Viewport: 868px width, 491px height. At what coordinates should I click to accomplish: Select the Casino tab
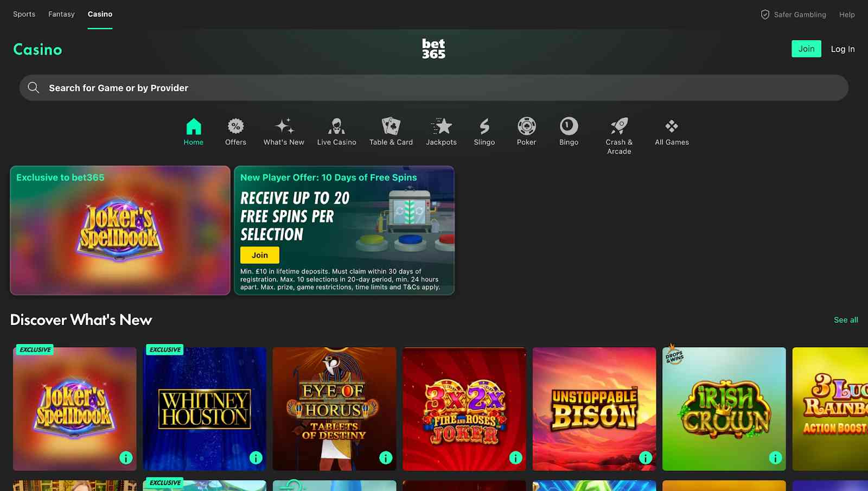[x=100, y=14]
